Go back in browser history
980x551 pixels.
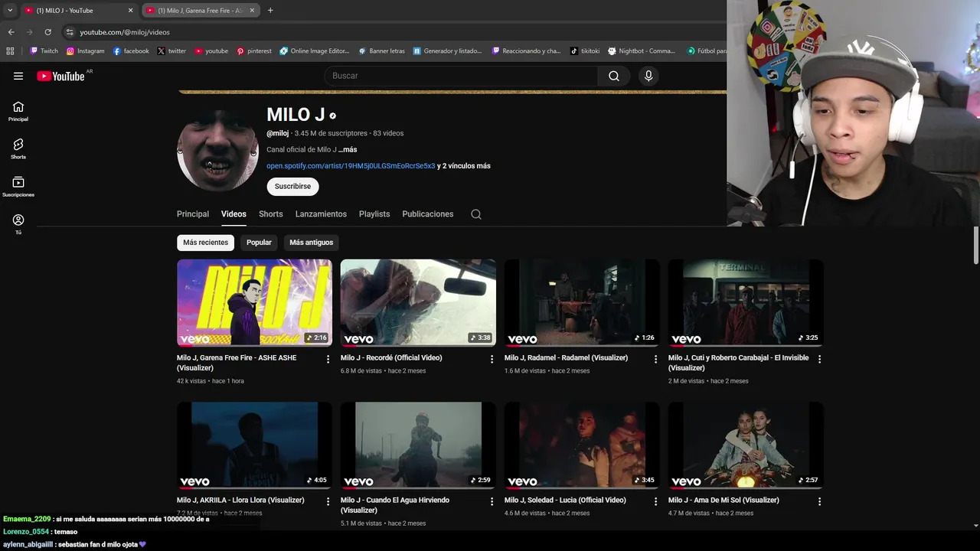pos(11,32)
